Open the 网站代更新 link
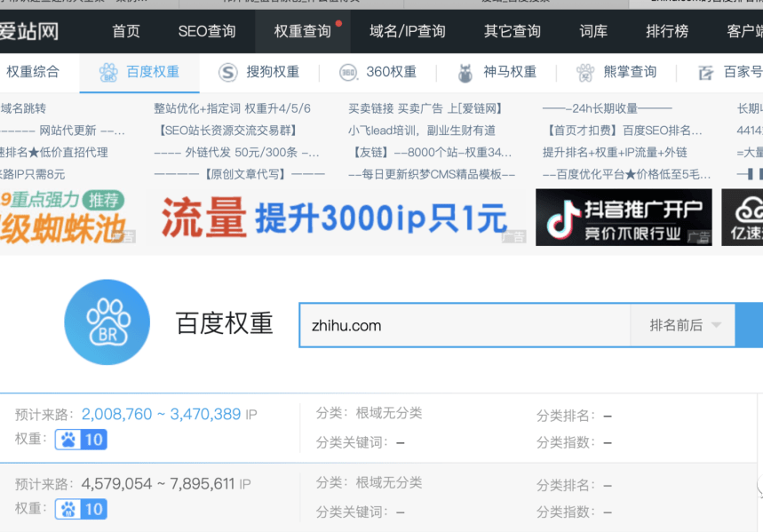Viewport: 763px width, 532px height. pyautogui.click(x=62, y=131)
